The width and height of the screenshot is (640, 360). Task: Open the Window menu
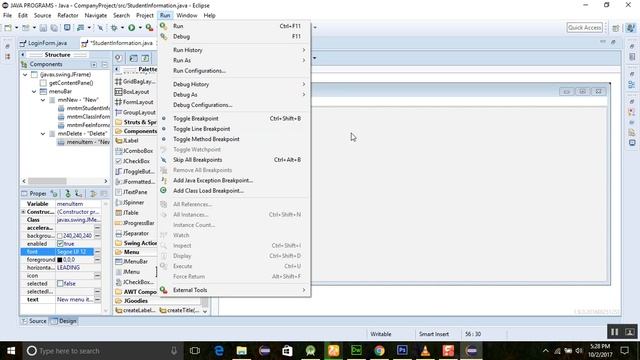pos(187,15)
